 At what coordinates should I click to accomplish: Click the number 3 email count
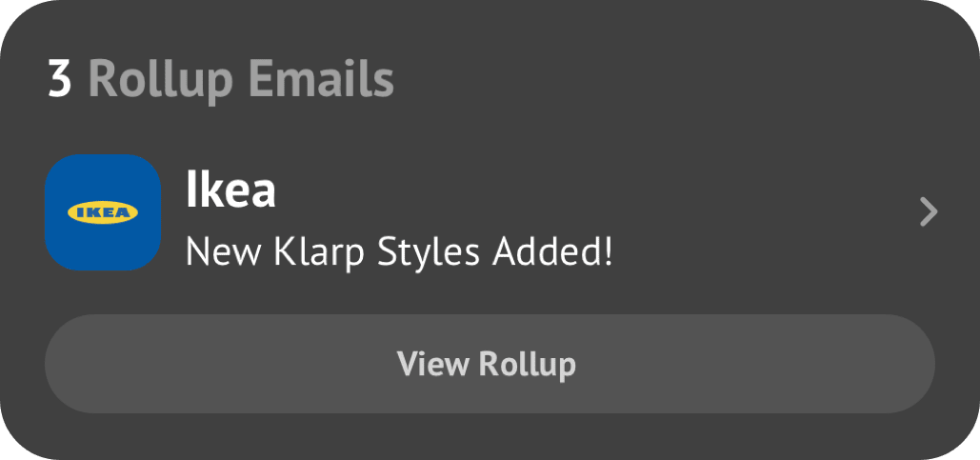(x=59, y=80)
